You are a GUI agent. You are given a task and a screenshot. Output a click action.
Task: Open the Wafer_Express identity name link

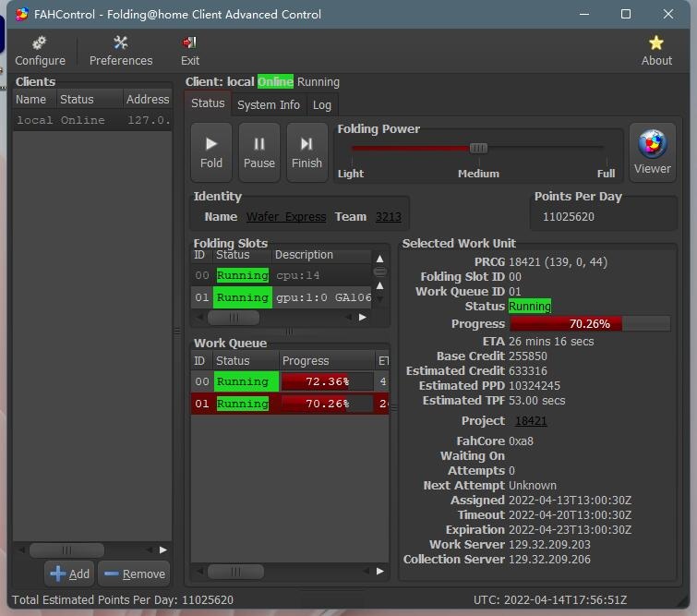[x=286, y=217]
